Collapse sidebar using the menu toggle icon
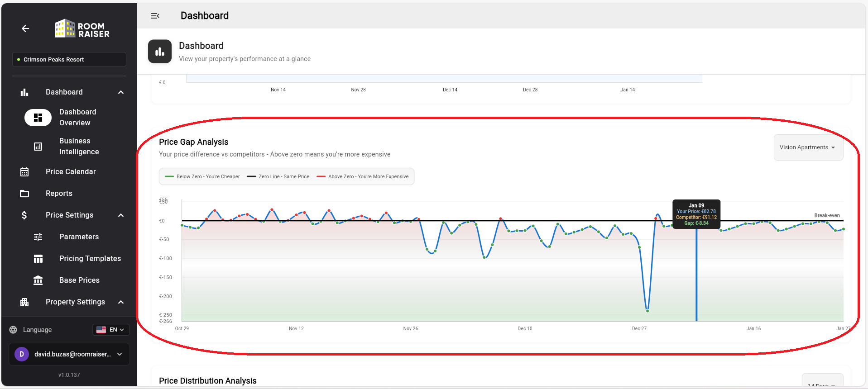Viewport: 868px width, 389px height. pos(155,16)
